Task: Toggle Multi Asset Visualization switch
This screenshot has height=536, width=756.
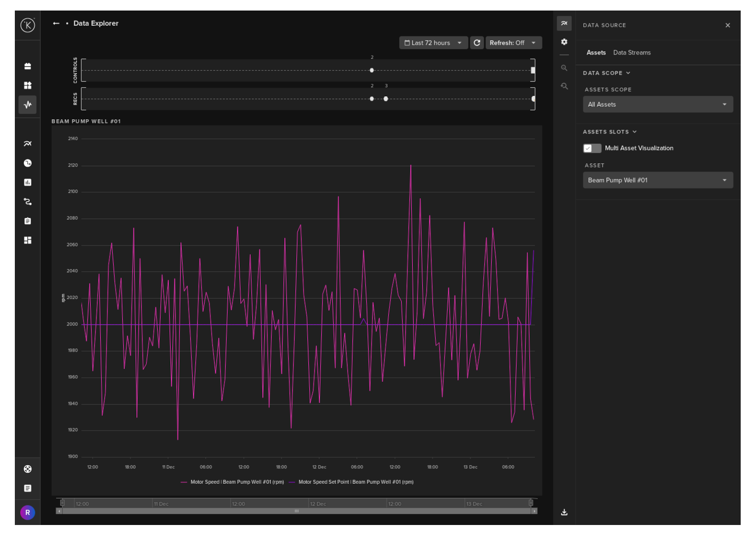Action: (592, 148)
